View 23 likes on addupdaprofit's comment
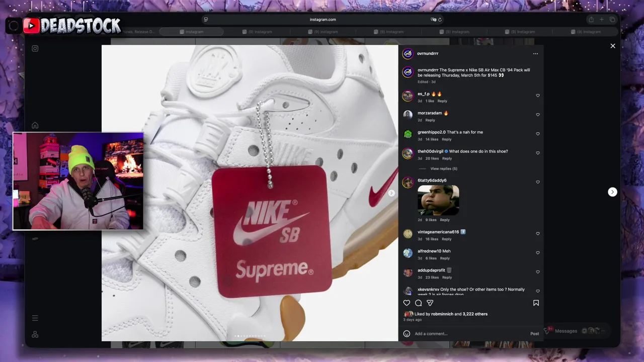The image size is (644, 362). [432, 278]
